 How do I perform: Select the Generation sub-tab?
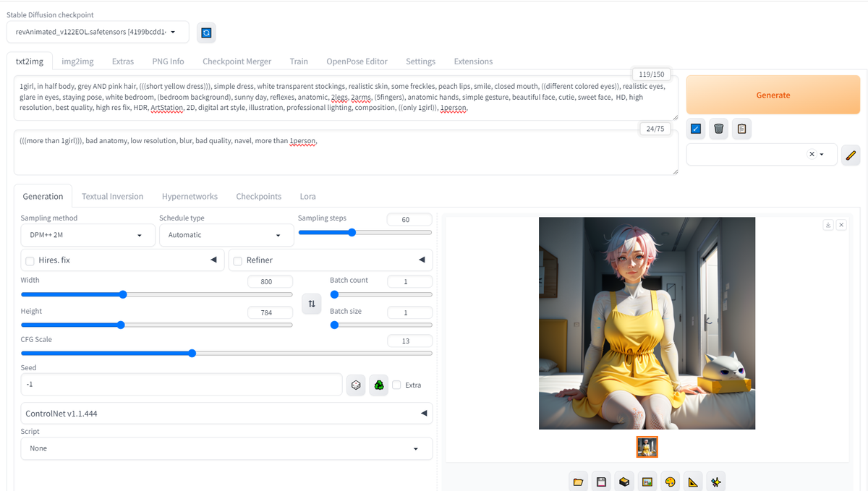click(x=43, y=196)
